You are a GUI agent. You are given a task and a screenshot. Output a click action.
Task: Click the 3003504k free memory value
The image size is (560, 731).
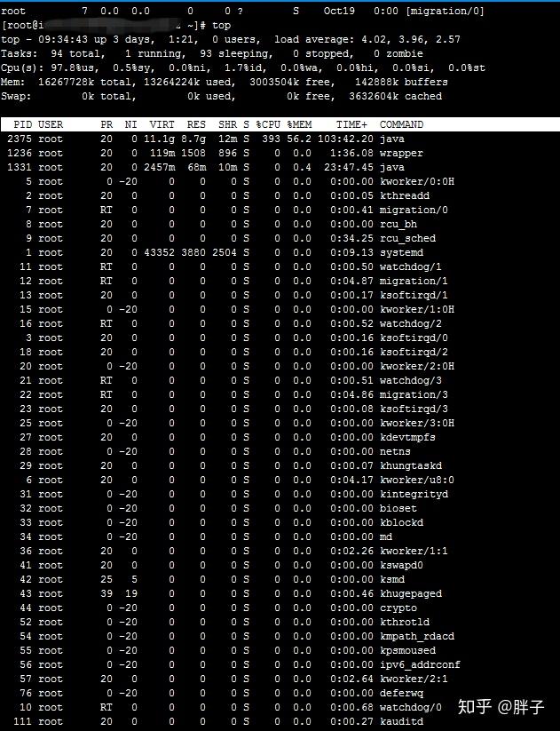point(293,82)
